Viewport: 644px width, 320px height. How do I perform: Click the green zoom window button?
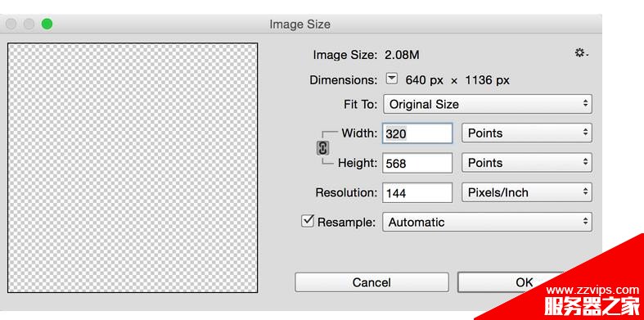(47, 25)
